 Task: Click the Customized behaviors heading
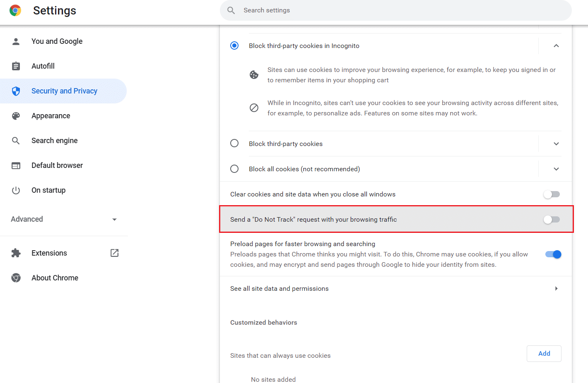coord(264,323)
